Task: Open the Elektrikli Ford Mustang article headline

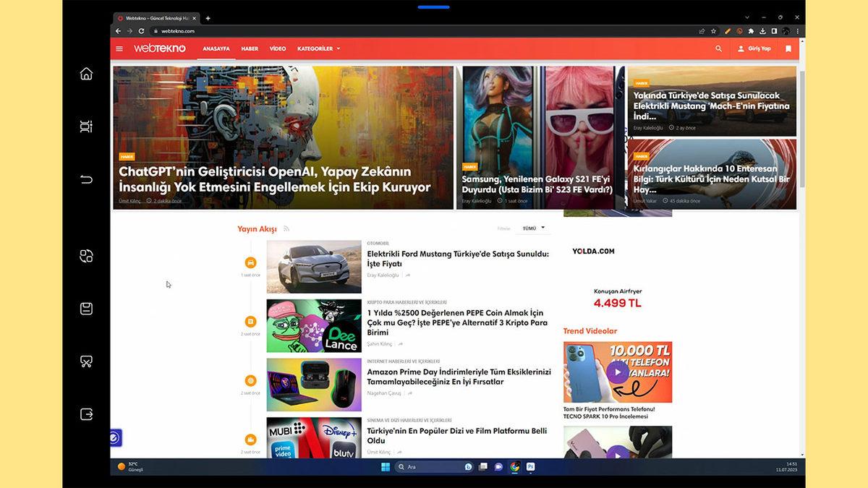Action: (x=458, y=259)
